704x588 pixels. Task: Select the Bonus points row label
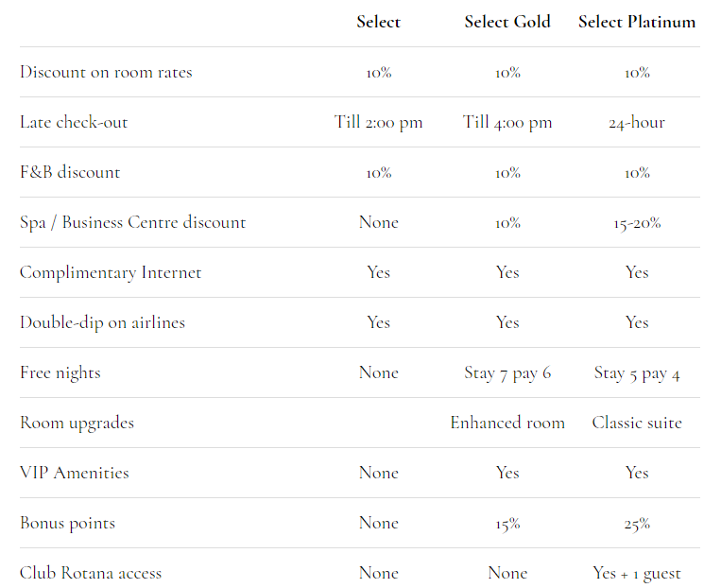67,523
